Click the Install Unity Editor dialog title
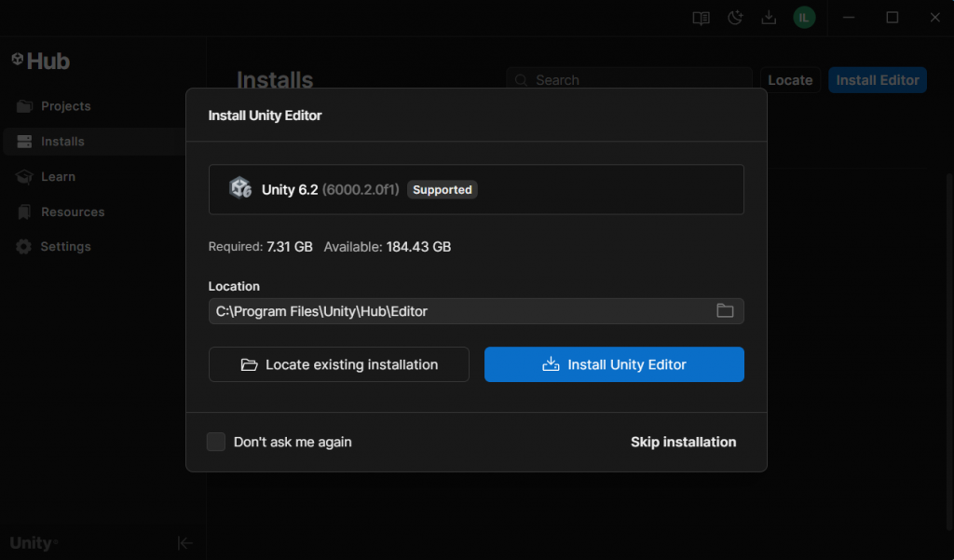Image resolution: width=954 pixels, height=560 pixels. pyautogui.click(x=266, y=116)
